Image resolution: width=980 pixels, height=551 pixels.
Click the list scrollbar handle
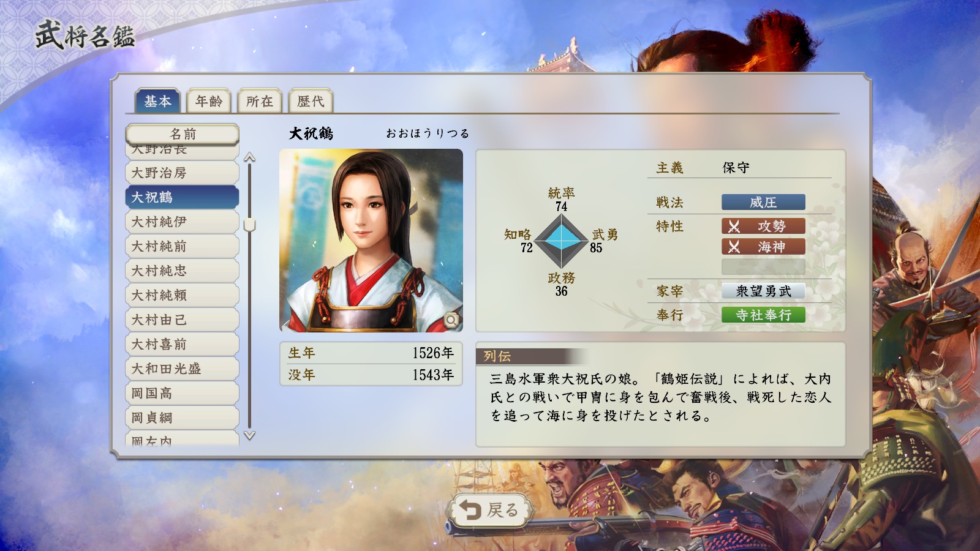[249, 225]
